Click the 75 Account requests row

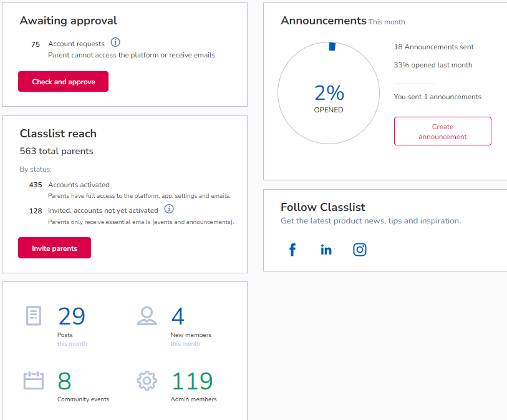123,49
